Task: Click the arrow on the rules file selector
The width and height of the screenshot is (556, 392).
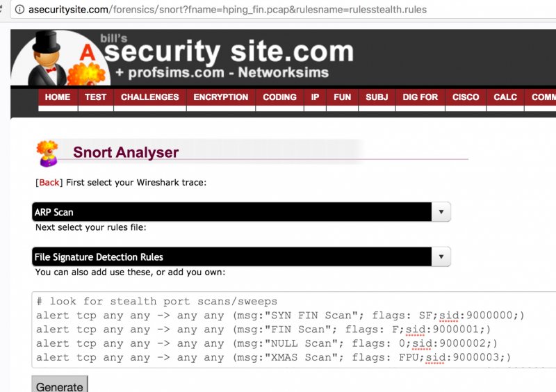Action: (441, 257)
